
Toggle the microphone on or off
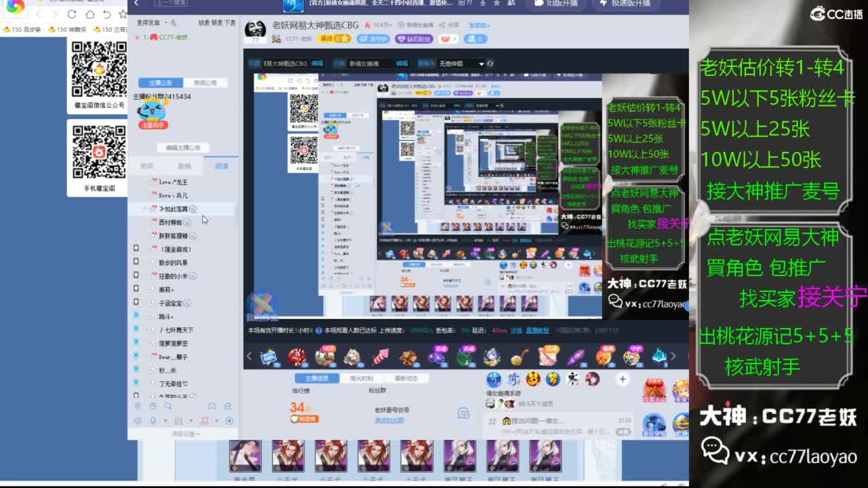tap(153, 421)
